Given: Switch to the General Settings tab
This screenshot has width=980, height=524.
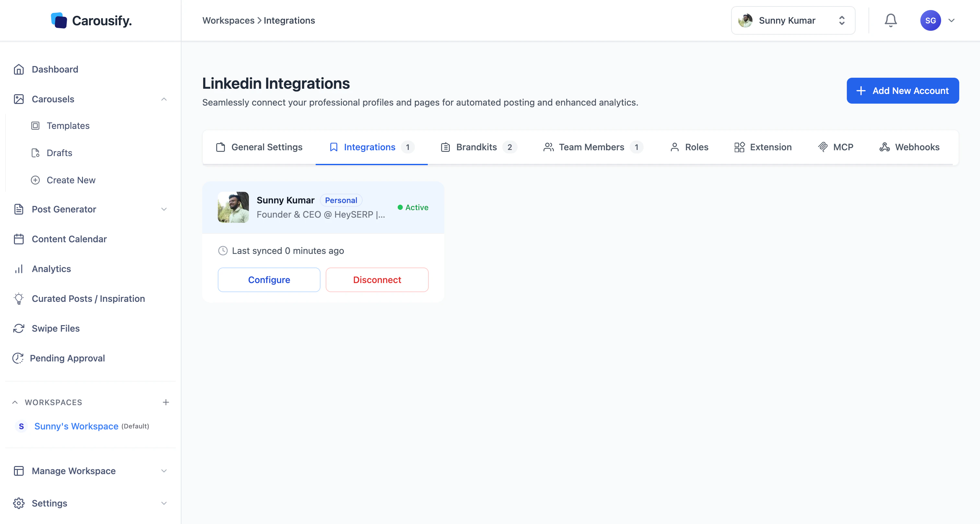Looking at the screenshot, I should click(259, 147).
